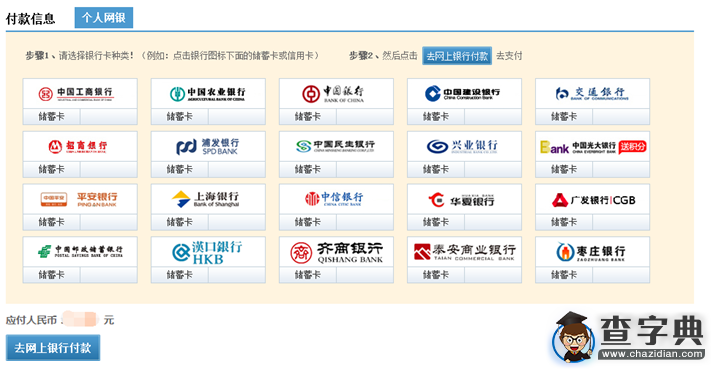This screenshot has height=369, width=711.
Task: Click the bottom 去网上银行付款 button
Action: click(53, 348)
